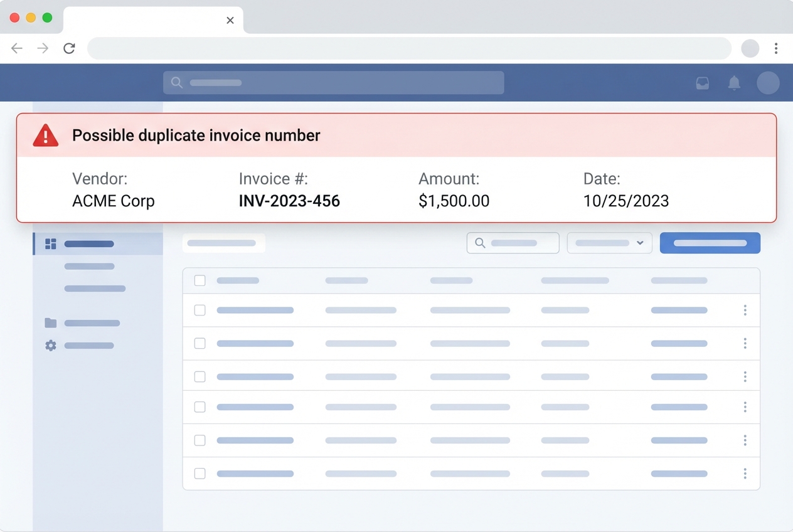Click the user avatar circle in top bar
Viewport: 793px width, 532px height.
[x=768, y=82]
